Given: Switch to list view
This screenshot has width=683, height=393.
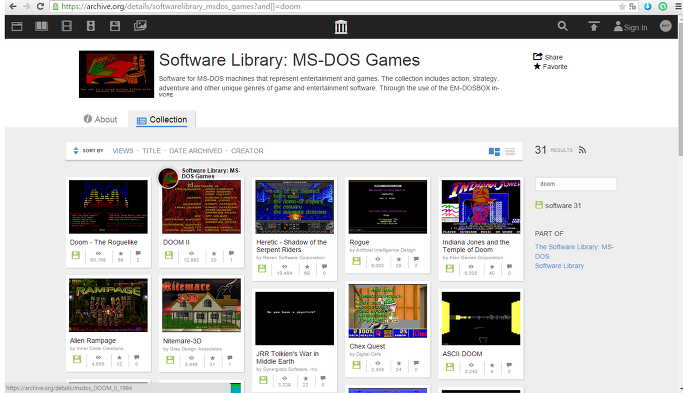Looking at the screenshot, I should (510, 151).
